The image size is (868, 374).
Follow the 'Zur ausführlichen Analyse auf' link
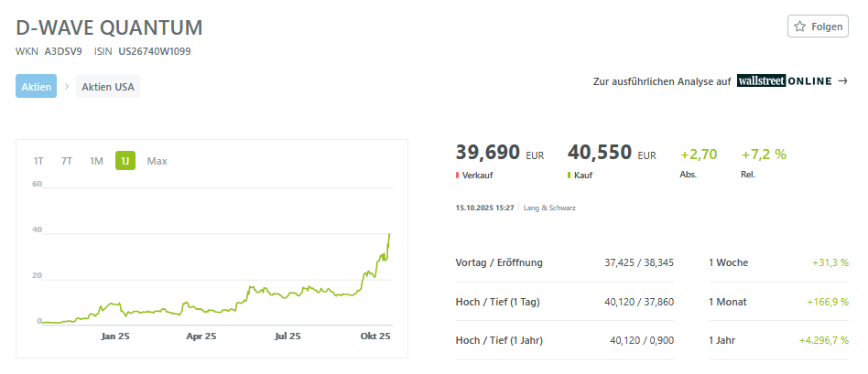coord(661,81)
